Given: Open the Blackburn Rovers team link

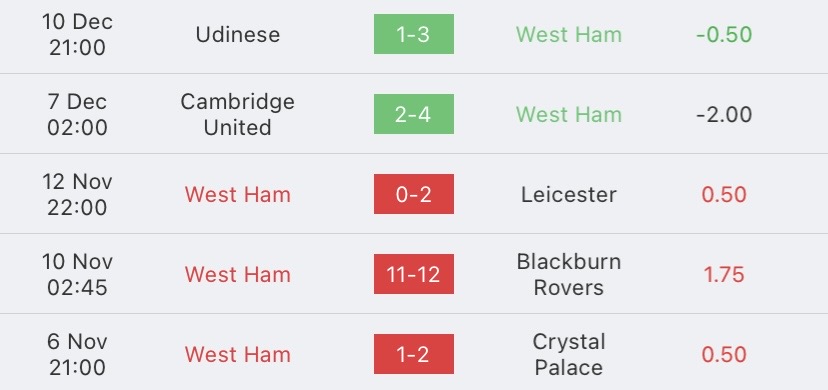Looking at the screenshot, I should (x=569, y=274).
